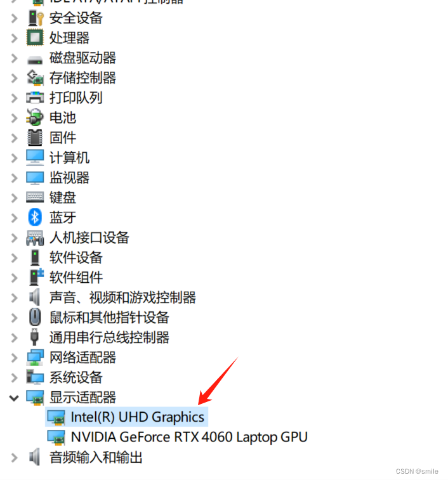Select the 显示适配器 category label
The height and width of the screenshot is (480, 448).
point(82,398)
